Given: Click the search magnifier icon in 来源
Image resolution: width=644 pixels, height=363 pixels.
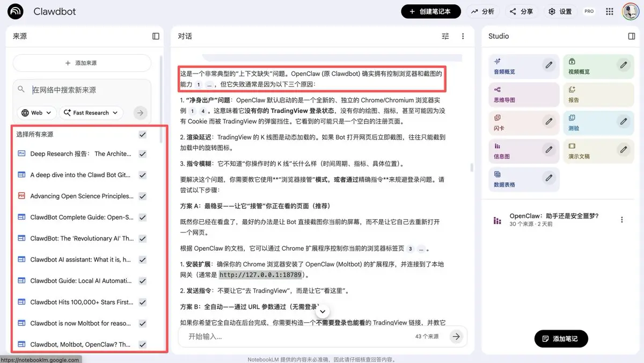Looking at the screenshot, I should (x=21, y=90).
